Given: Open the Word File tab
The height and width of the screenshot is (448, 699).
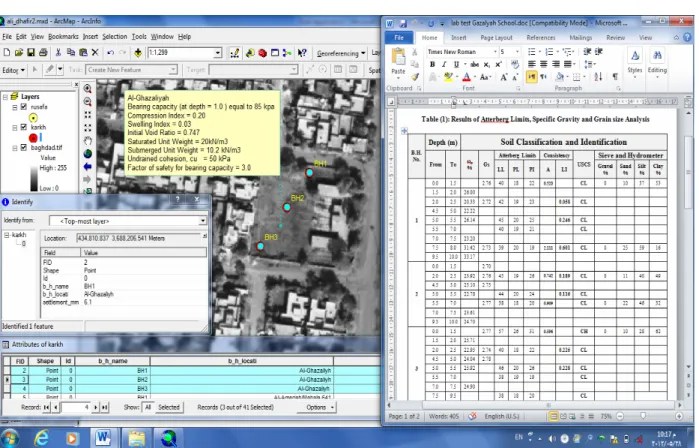Looking at the screenshot, I should pyautogui.click(x=399, y=38).
